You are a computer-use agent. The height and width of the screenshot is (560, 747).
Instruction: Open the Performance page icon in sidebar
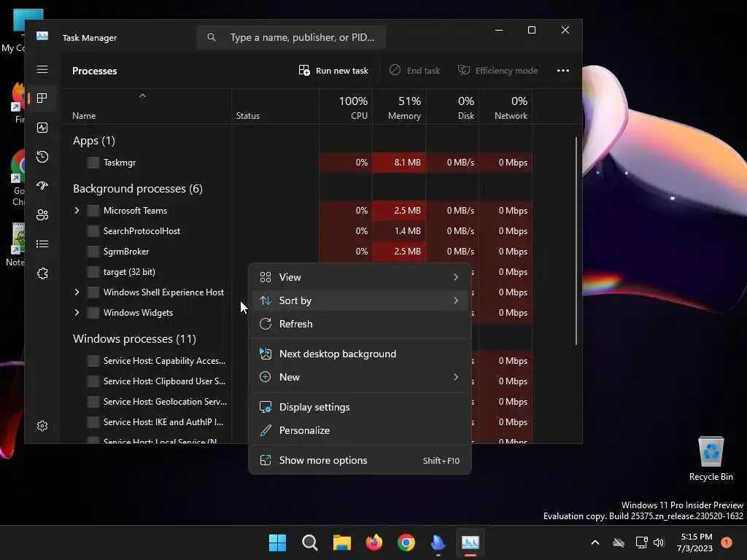42,128
